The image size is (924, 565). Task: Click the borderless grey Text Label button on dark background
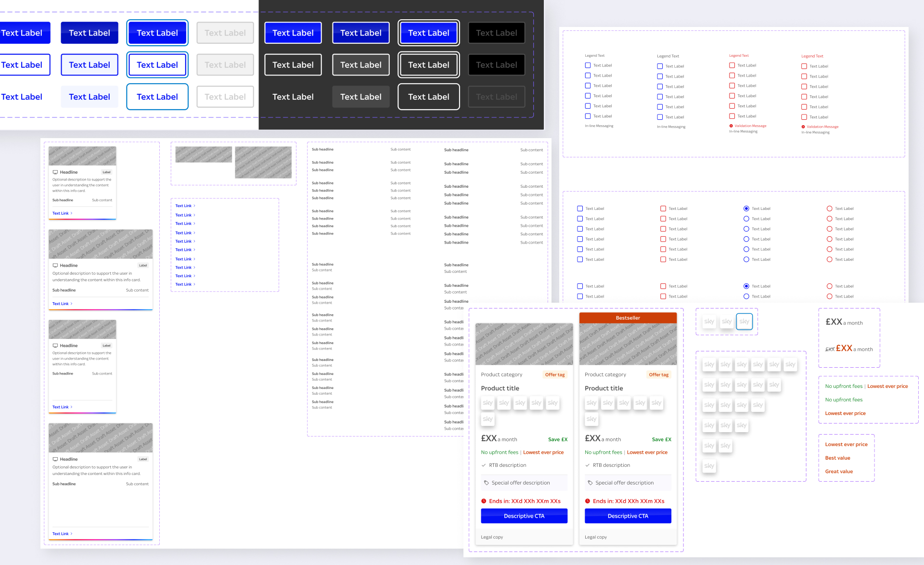click(361, 97)
